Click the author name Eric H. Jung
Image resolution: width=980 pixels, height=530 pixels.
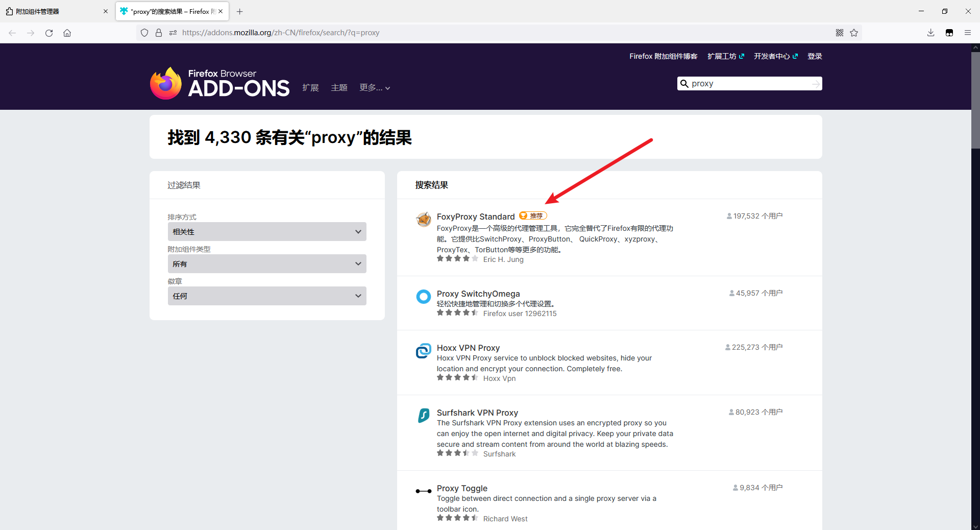point(503,259)
